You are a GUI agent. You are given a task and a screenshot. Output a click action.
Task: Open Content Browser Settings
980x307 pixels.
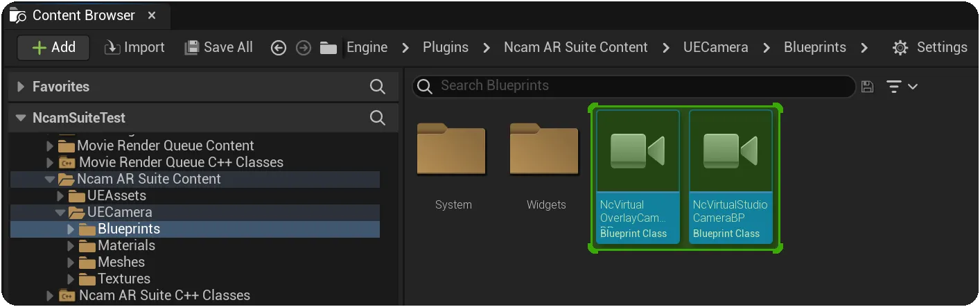tap(930, 47)
